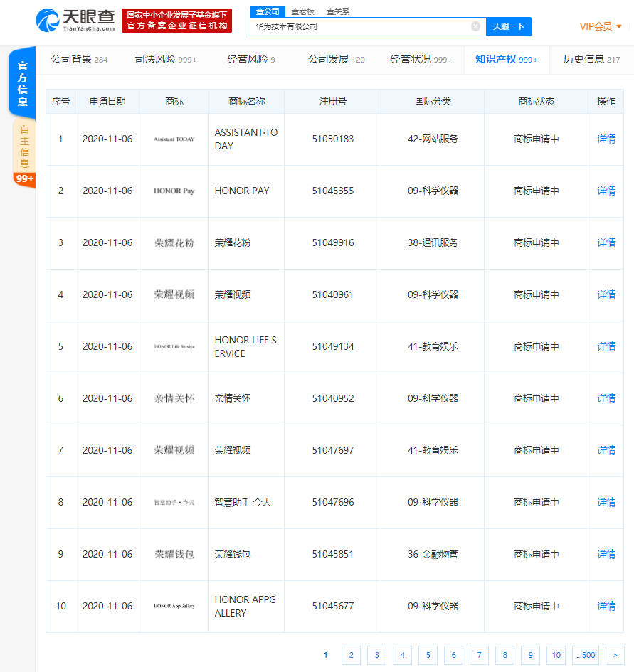Screen dimensions: 634x672
Task: Open 详情 for 亲情关怀 trademark
Action: pyautogui.click(x=606, y=399)
